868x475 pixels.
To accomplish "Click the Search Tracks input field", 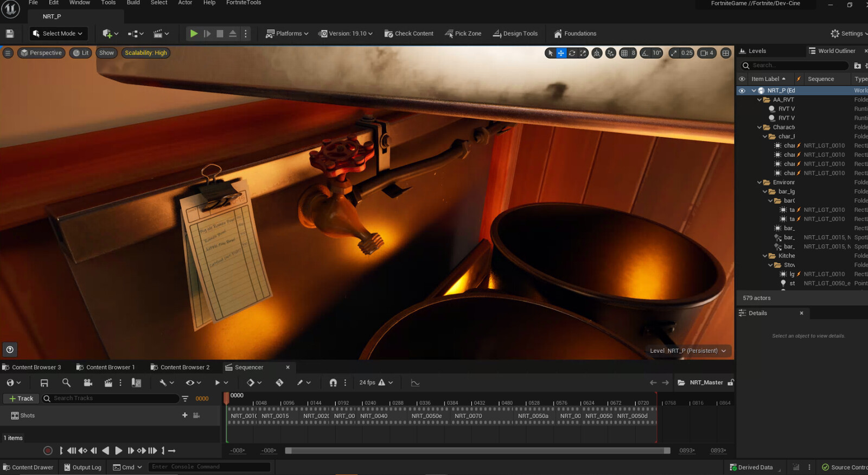I will point(114,398).
